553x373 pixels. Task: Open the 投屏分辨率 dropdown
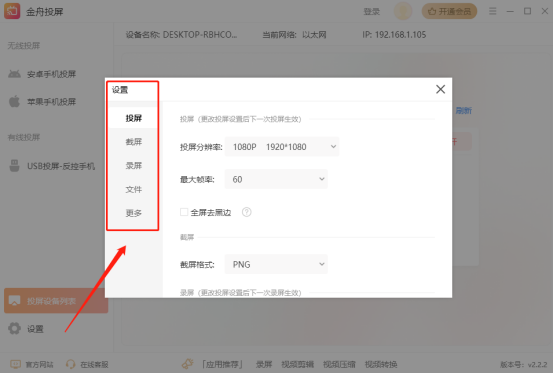click(x=282, y=147)
